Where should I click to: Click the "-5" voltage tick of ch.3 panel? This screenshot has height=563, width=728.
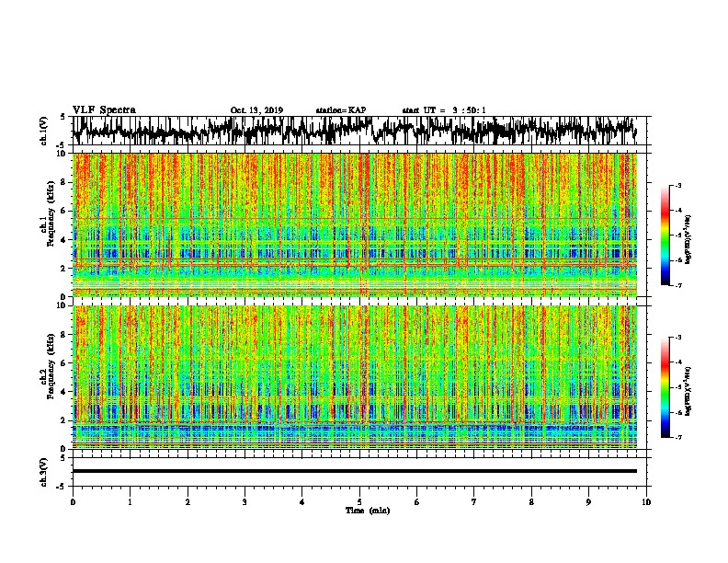pyautogui.click(x=62, y=487)
